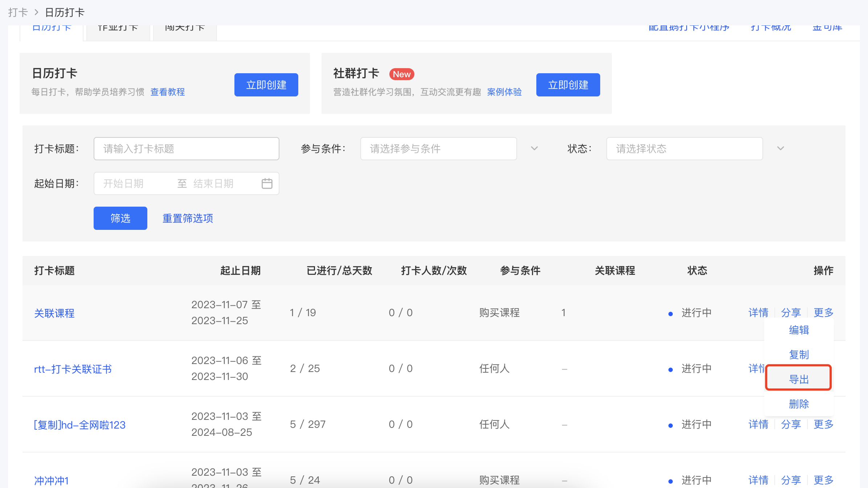Open the 请选择参与条件 select box
Viewport: 868px width, 488px height.
click(x=438, y=149)
